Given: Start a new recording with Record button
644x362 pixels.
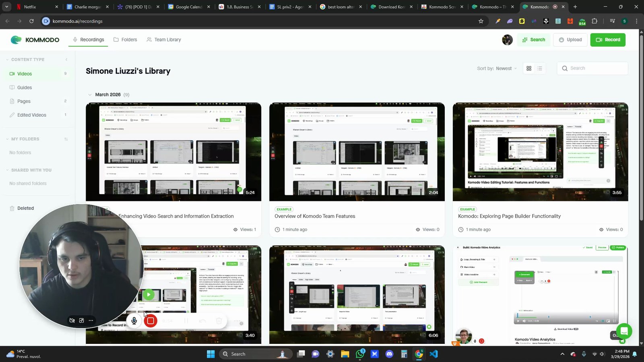Looking at the screenshot, I should coord(608,40).
